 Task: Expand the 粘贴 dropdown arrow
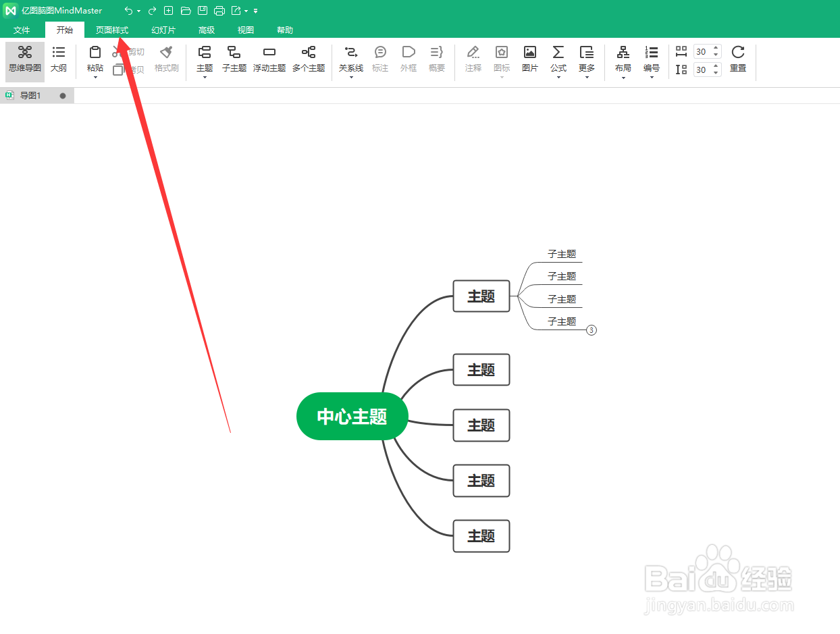tap(95, 77)
